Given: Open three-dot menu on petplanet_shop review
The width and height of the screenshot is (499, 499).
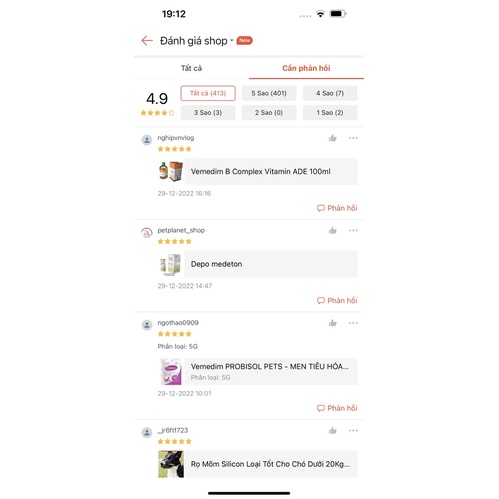Looking at the screenshot, I should [x=353, y=230].
